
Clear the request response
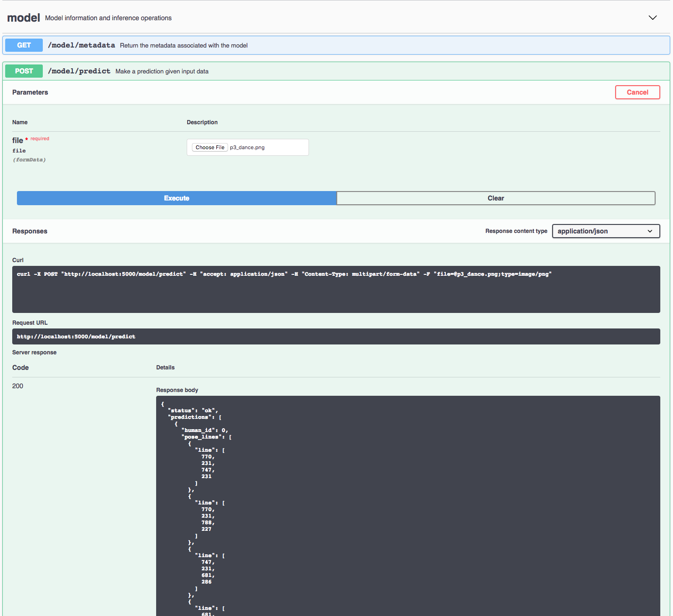496,198
